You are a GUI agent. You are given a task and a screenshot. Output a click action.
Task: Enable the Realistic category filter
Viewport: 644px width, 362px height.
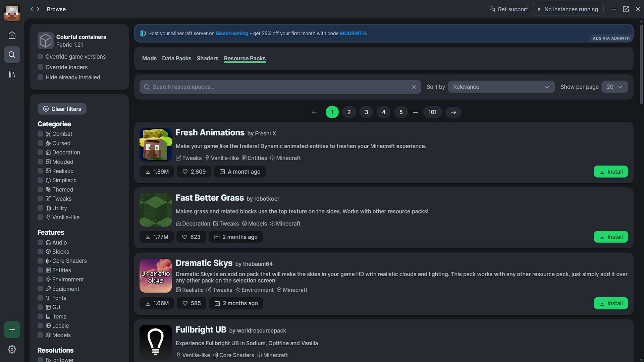click(x=40, y=171)
